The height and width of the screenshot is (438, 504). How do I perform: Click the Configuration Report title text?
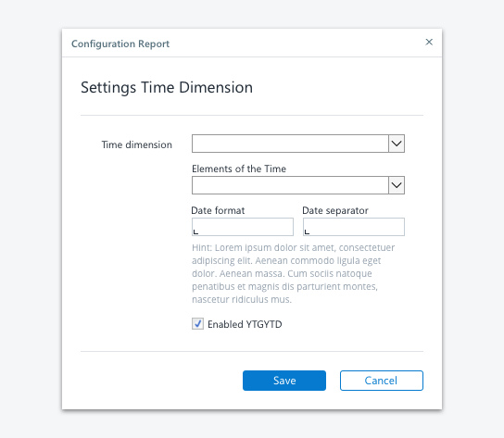[x=120, y=44]
